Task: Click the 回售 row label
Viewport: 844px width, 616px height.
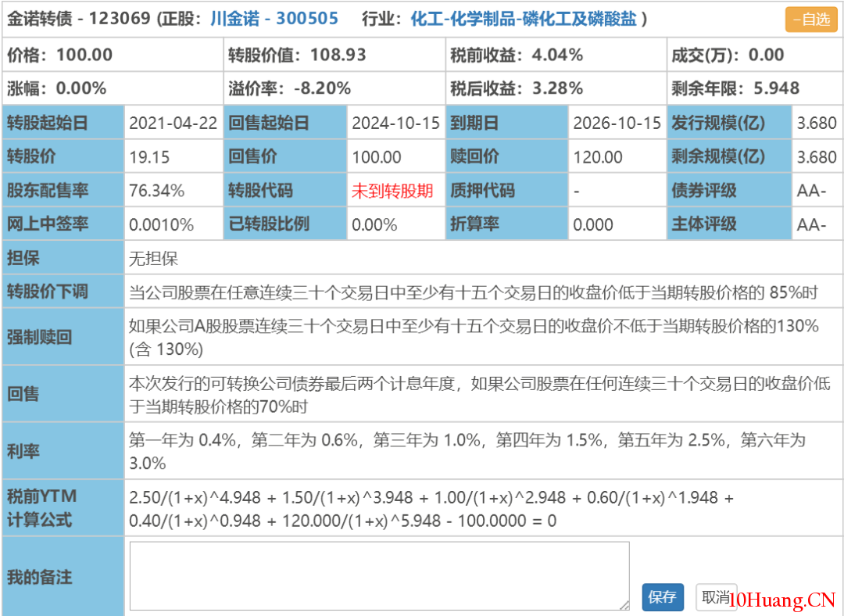Action: point(63,394)
